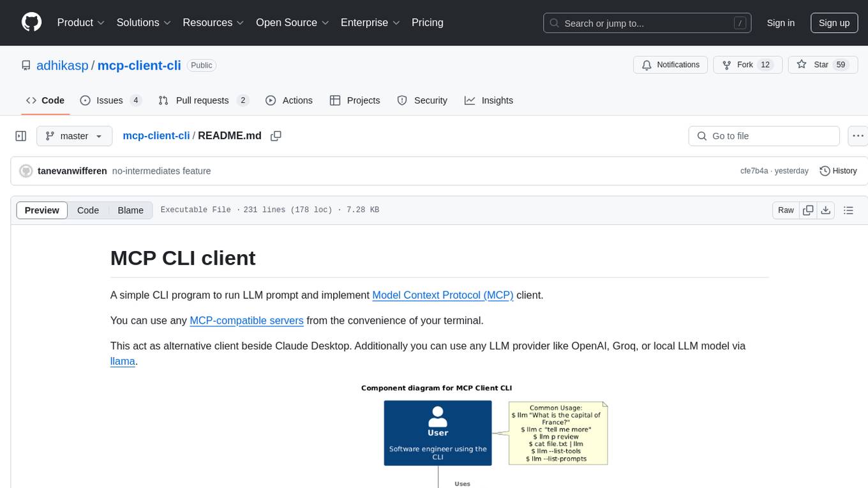Open the Pricing page

(428, 22)
